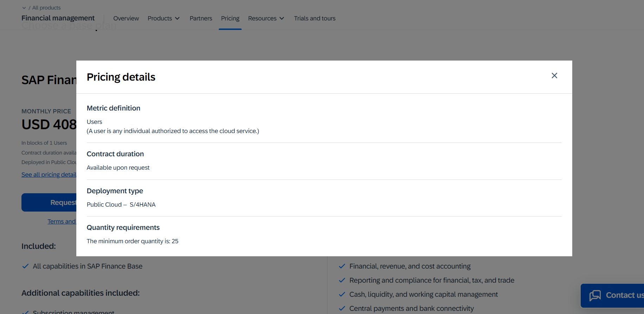Click the checkmark beside All capabilities in SAP Finance Base

(x=25, y=266)
